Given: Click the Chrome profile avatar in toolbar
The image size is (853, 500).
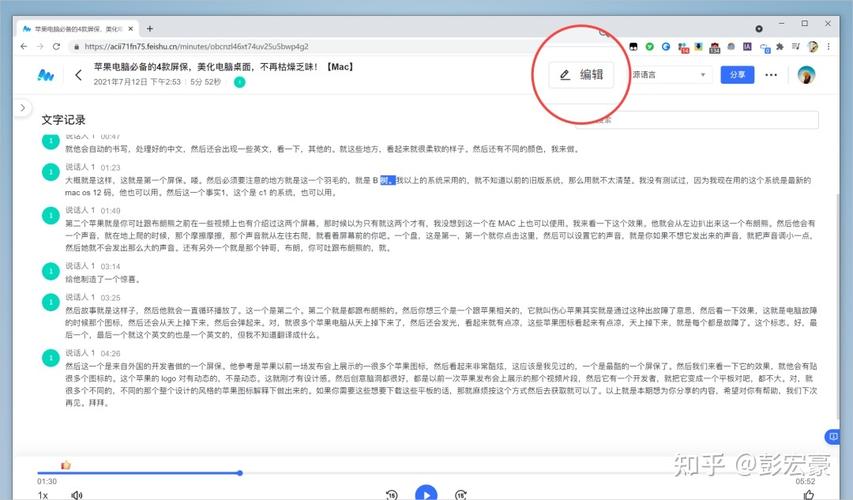Looking at the screenshot, I should click(x=813, y=47).
